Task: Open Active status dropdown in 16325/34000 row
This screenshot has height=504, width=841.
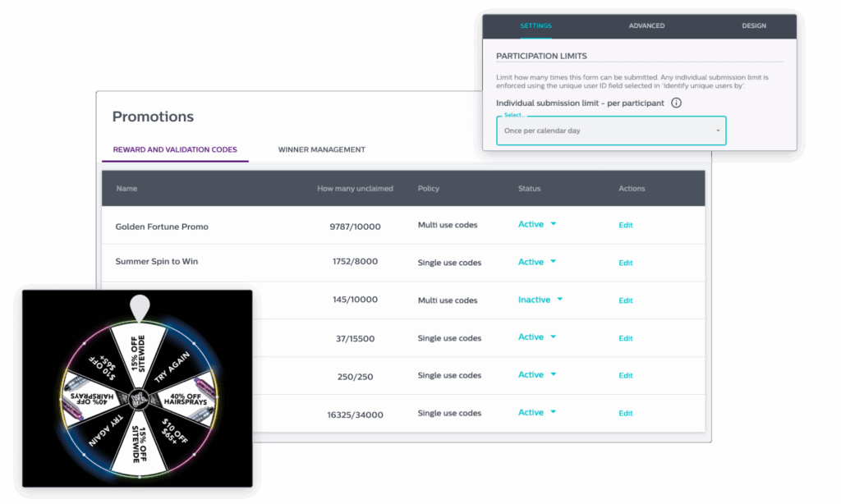Action: (x=537, y=412)
